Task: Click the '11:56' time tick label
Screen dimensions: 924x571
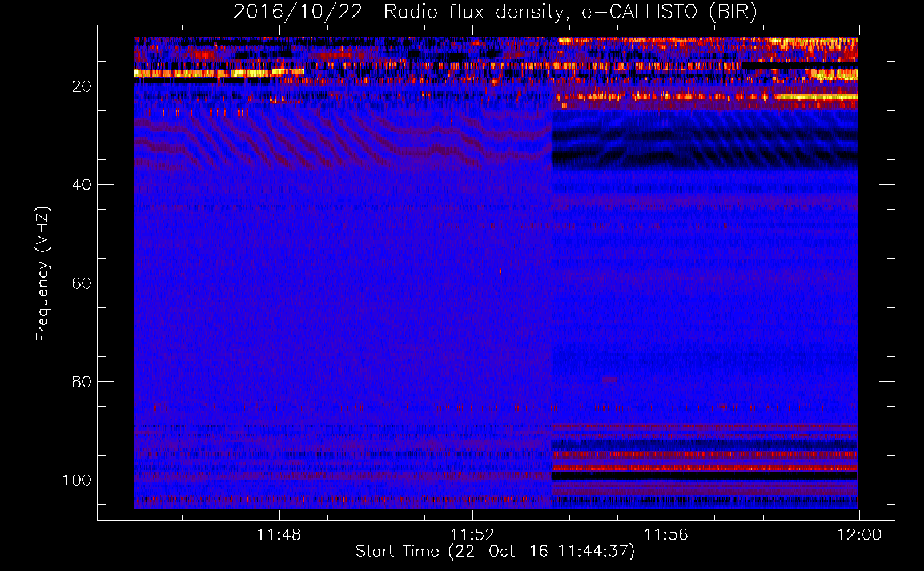Action: click(666, 534)
